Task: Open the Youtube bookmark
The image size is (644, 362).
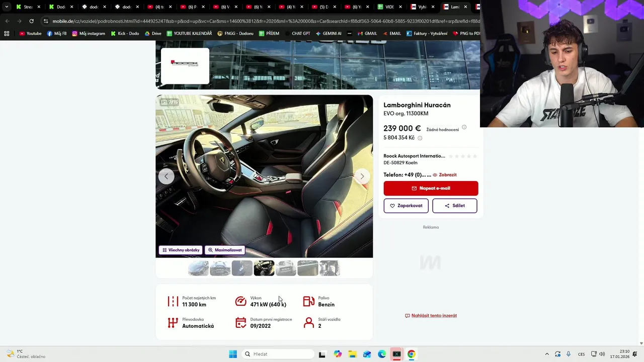Action: (x=30, y=34)
